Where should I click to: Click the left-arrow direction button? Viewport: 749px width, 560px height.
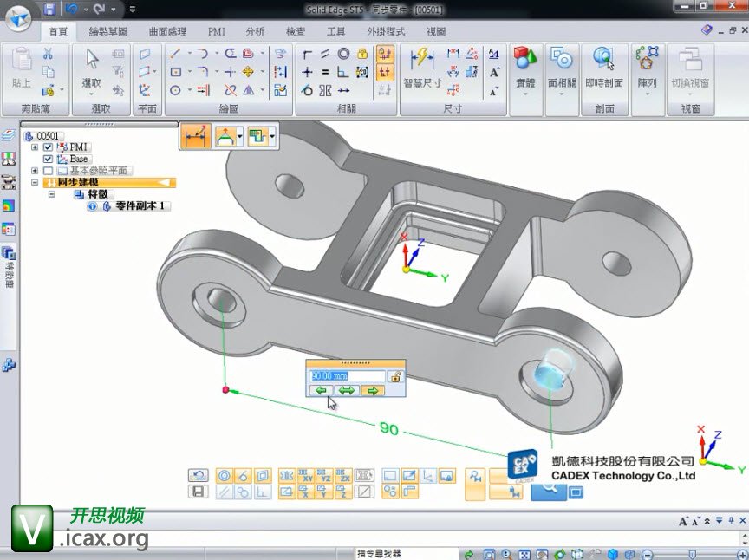(322, 391)
